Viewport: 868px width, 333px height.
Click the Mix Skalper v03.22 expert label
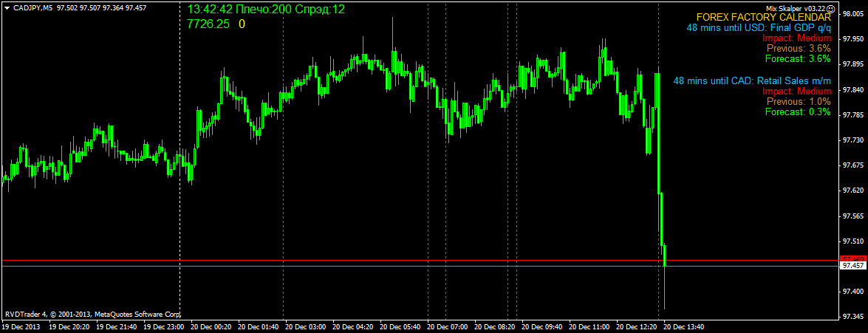point(796,8)
